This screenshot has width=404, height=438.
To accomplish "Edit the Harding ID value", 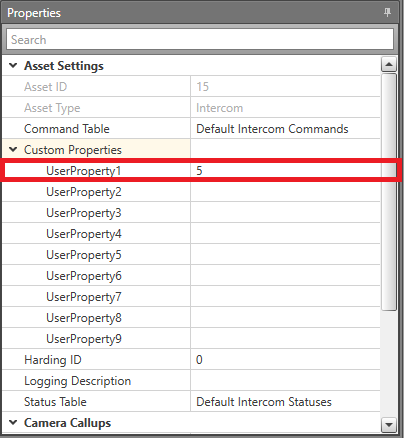I will [285, 360].
